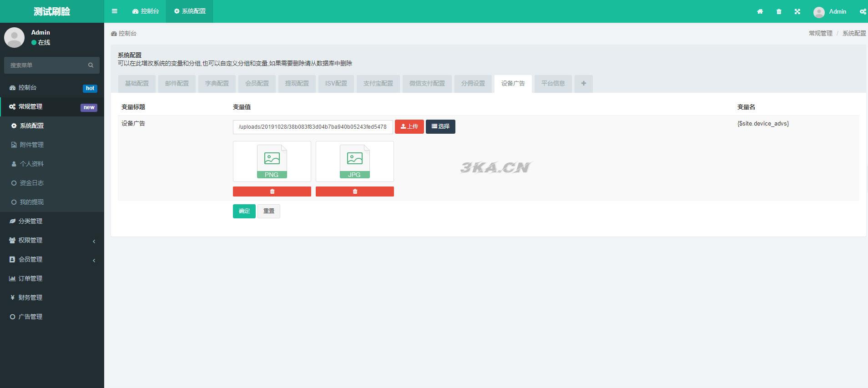Open 财务管理 in the sidebar
The height and width of the screenshot is (388, 868).
[52, 298]
